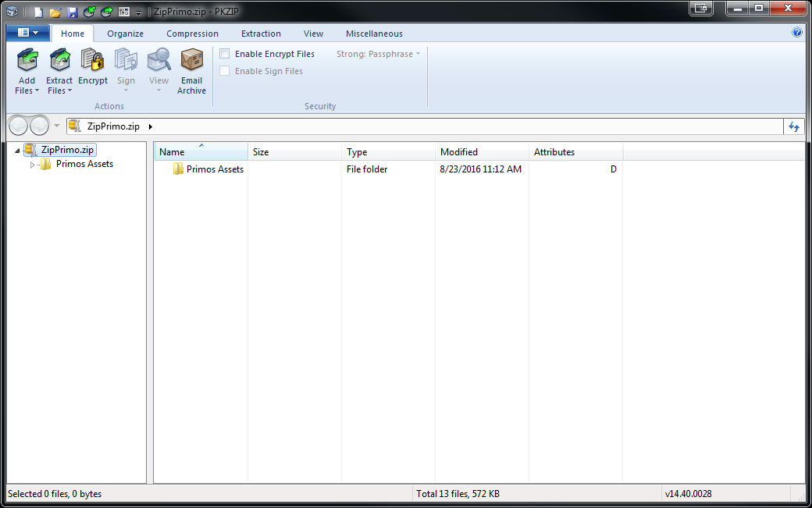This screenshot has width=812, height=508.
Task: Click the Add Files ribbon icon
Action: pos(27,61)
